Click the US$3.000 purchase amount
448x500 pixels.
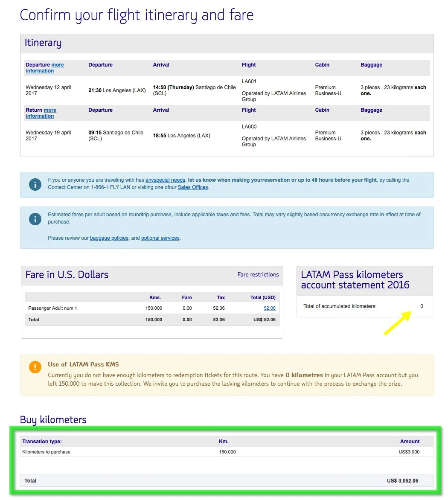(409, 452)
